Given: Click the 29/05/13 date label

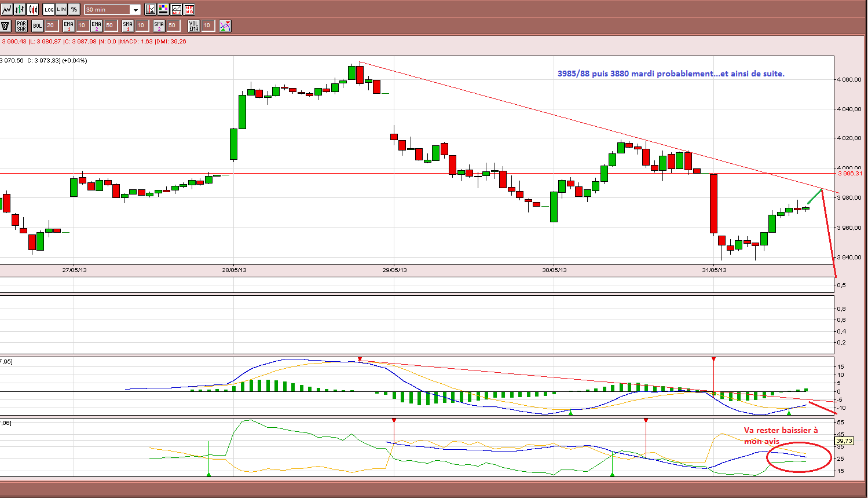Looking at the screenshot, I should pos(394,270).
